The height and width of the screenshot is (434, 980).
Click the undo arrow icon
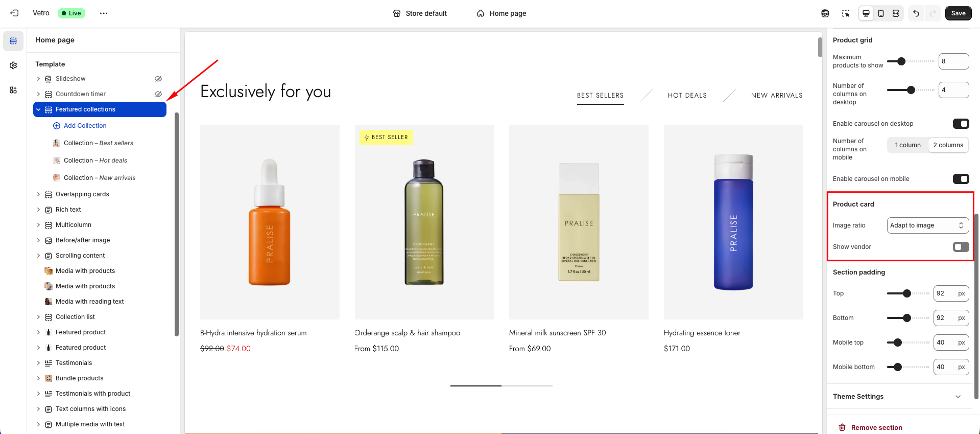916,13
